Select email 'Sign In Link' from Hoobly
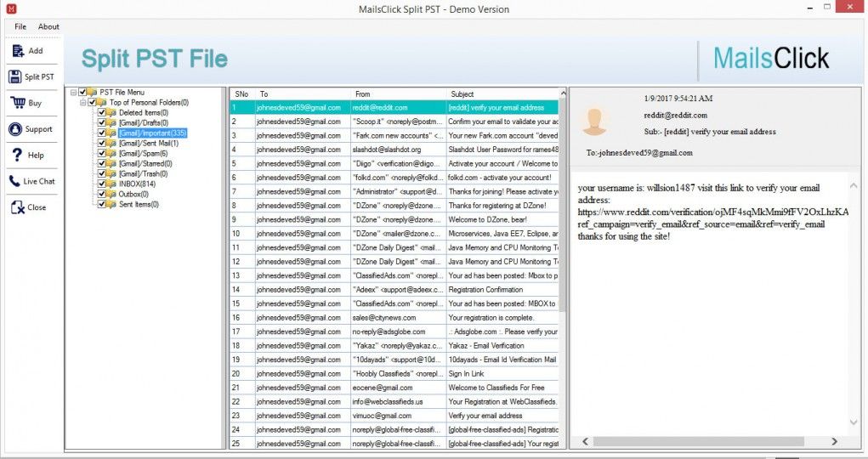The width and height of the screenshot is (868, 459). tap(394, 374)
